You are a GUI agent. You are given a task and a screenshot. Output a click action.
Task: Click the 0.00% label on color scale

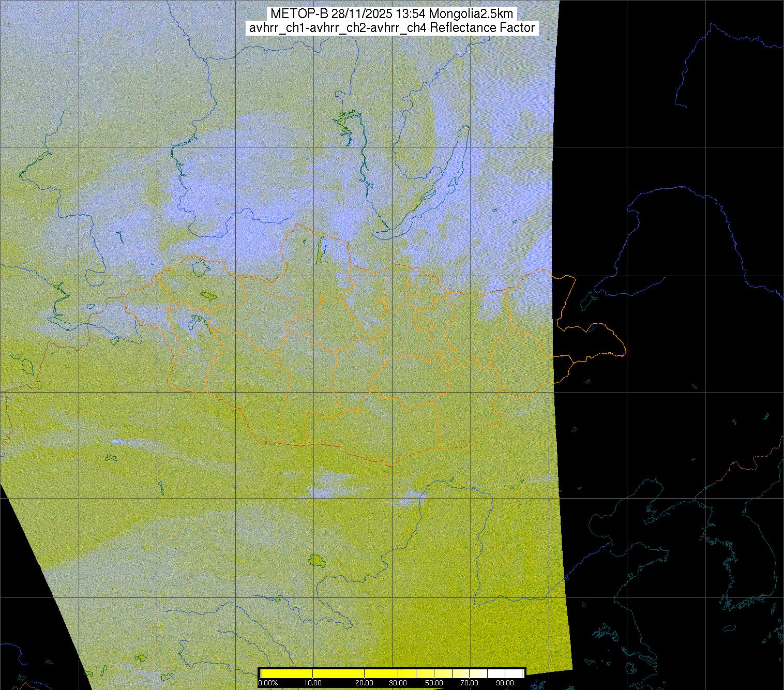[268, 683]
